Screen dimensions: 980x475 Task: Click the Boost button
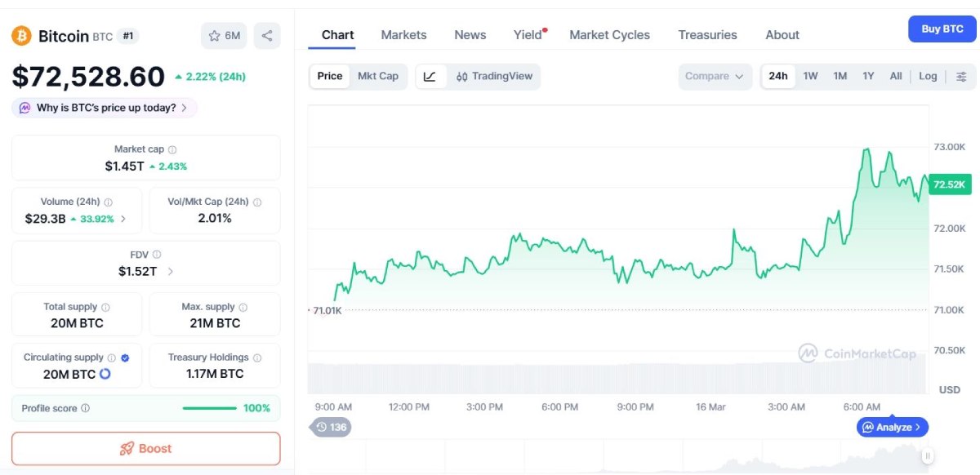point(145,448)
